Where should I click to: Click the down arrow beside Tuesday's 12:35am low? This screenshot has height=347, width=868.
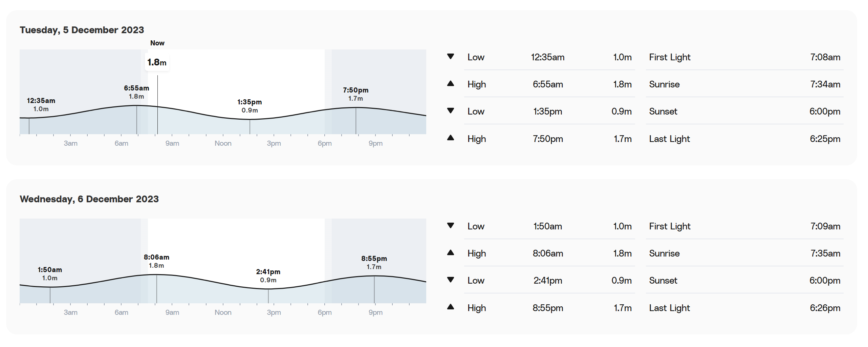pos(450,57)
